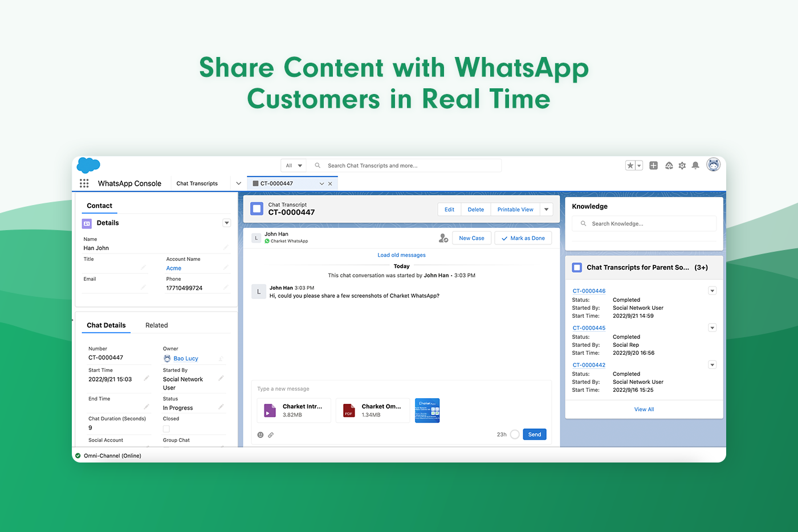Focus the Type a new message box
798x532 pixels.
coord(401,389)
